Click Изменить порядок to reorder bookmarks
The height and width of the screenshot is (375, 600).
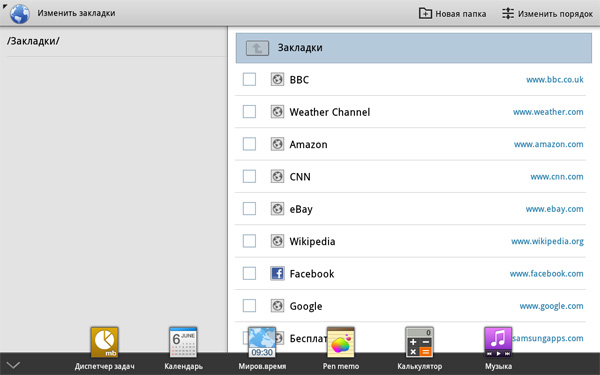pyautogui.click(x=547, y=14)
